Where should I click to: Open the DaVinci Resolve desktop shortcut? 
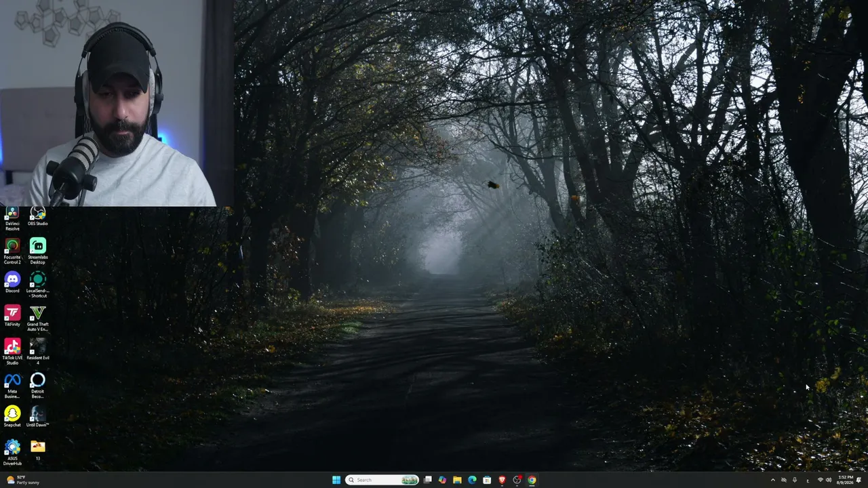click(x=12, y=219)
